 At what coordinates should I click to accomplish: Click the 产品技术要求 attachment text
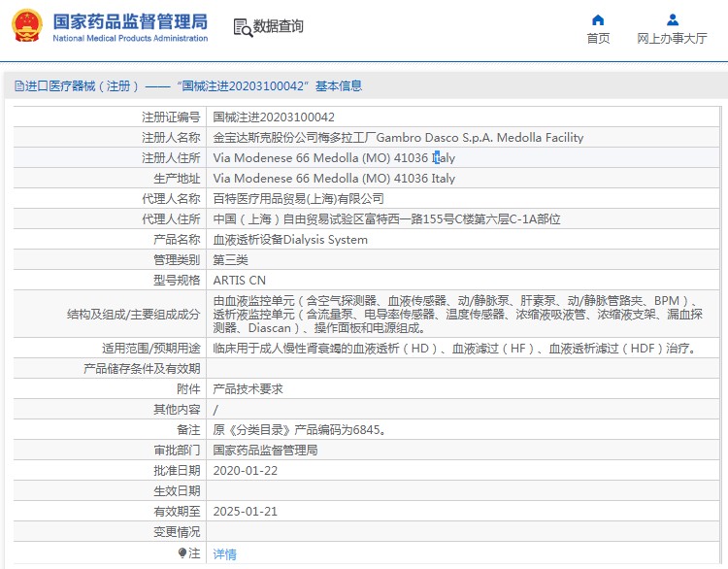pyautogui.click(x=250, y=389)
